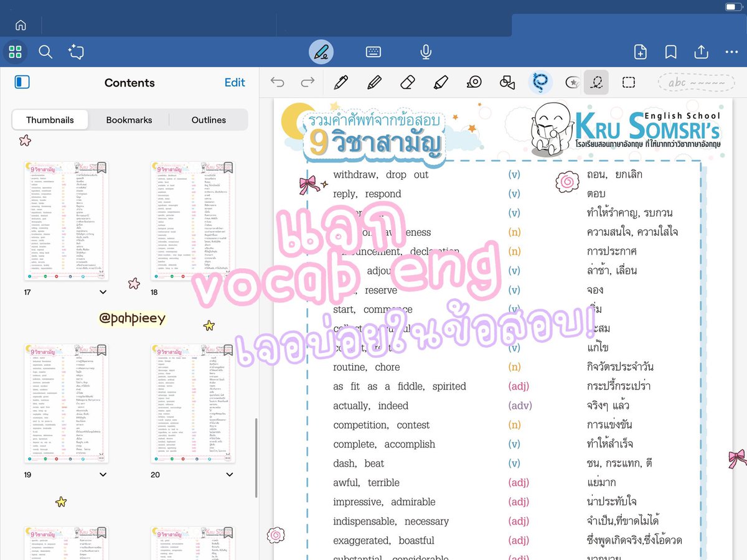Open the sticker elements tool

(x=572, y=82)
